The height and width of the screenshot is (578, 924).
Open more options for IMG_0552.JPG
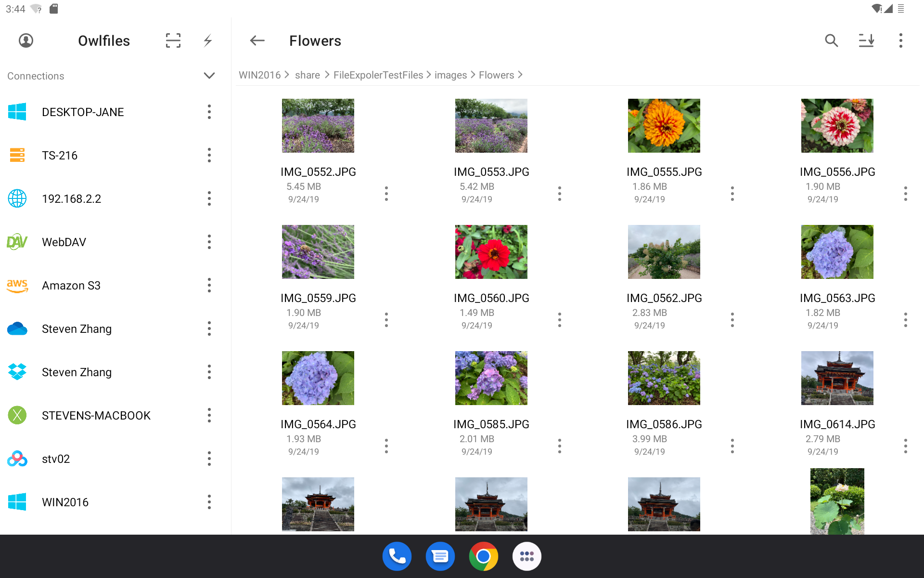pyautogui.click(x=386, y=194)
